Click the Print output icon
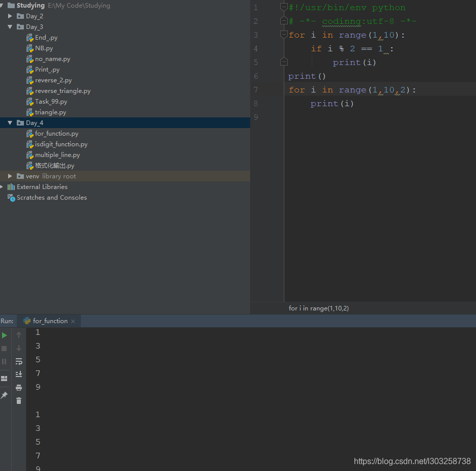The height and width of the screenshot is (471, 476). 19,388
